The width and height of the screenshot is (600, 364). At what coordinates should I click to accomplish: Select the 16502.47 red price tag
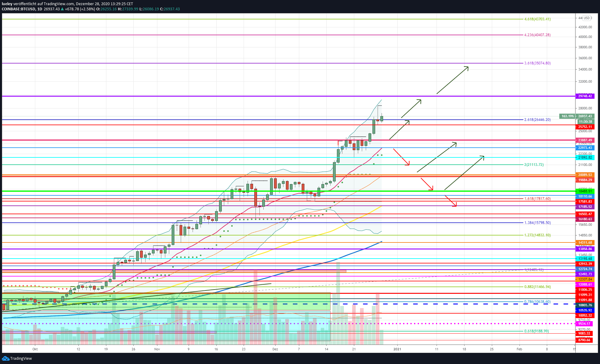[x=585, y=214]
